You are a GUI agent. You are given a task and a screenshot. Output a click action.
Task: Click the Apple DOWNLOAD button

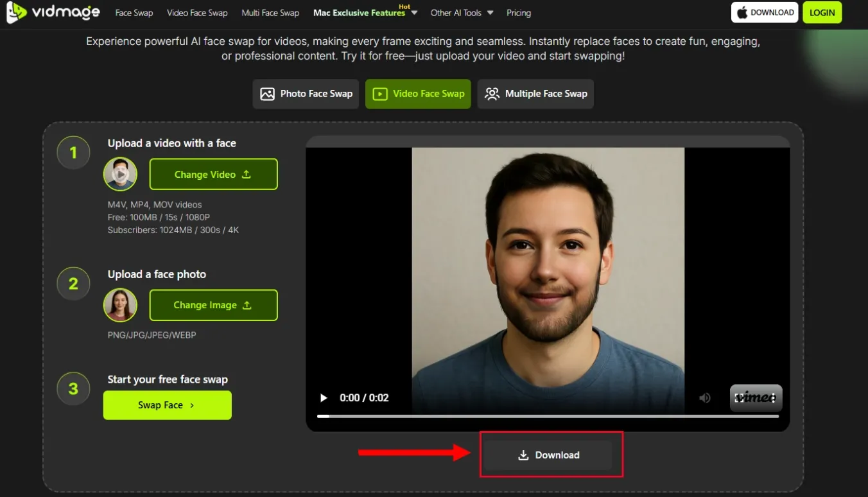point(765,12)
